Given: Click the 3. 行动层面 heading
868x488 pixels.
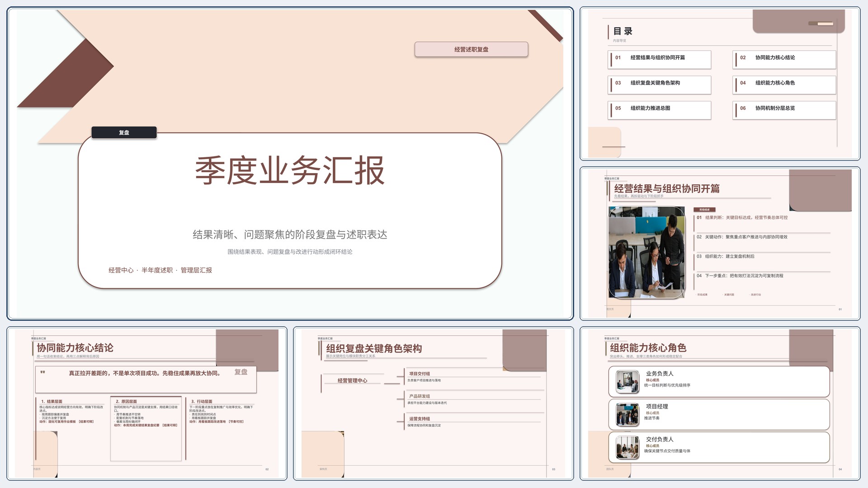Looking at the screenshot, I should pos(202,401).
